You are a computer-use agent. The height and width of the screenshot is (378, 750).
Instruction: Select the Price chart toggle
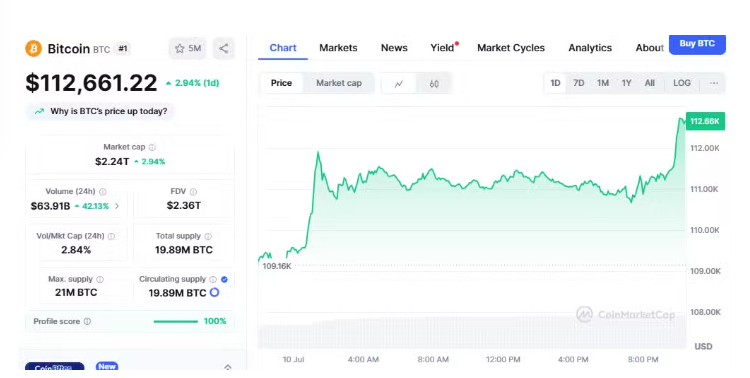point(281,83)
